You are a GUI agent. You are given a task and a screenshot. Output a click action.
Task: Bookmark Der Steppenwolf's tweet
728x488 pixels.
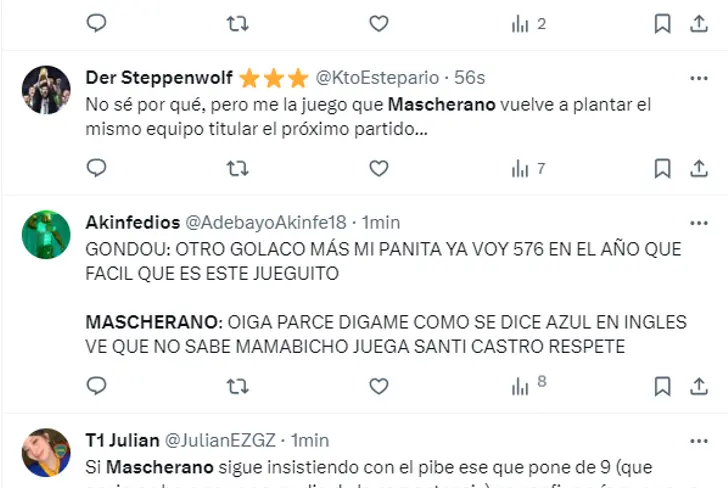(663, 168)
